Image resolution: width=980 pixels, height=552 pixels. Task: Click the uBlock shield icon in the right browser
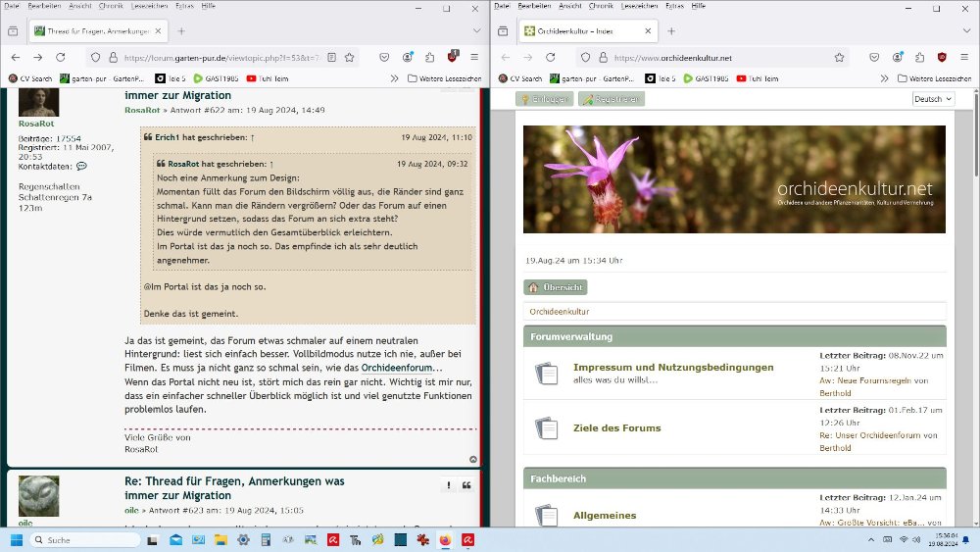pos(942,57)
